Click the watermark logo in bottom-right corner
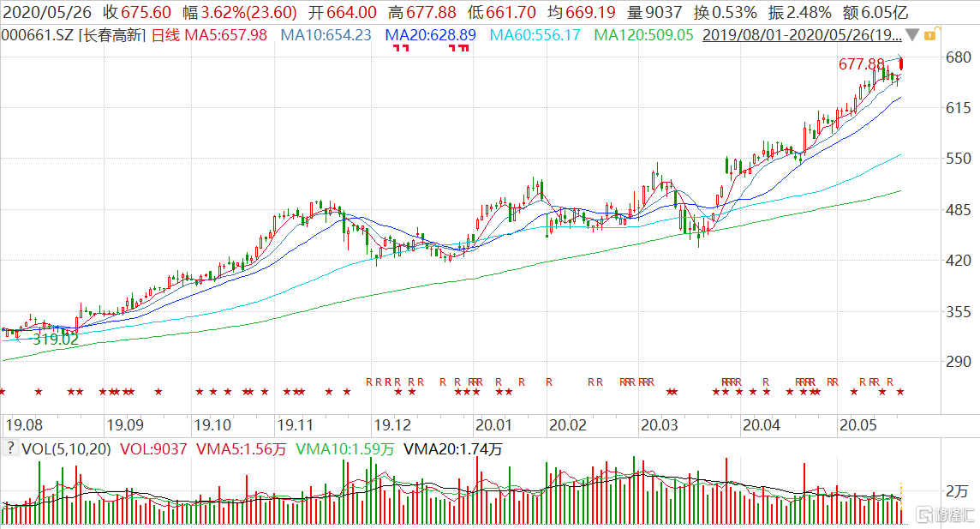The width and height of the screenshot is (980, 529). point(945,514)
